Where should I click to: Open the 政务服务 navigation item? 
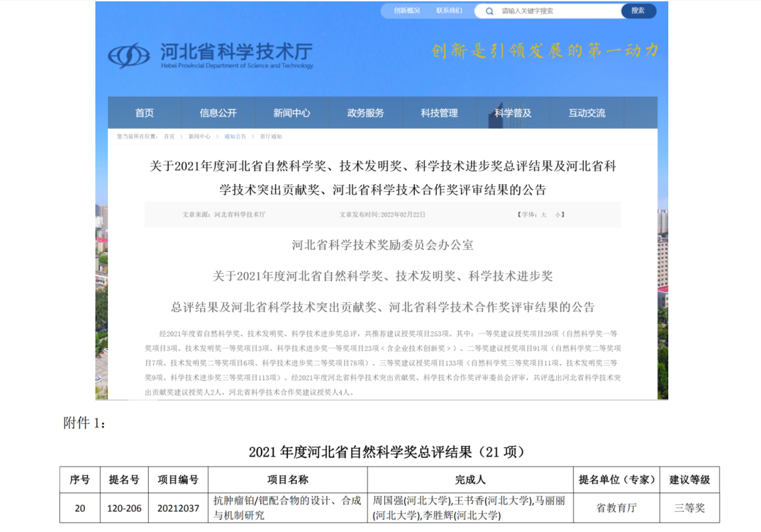coord(365,113)
